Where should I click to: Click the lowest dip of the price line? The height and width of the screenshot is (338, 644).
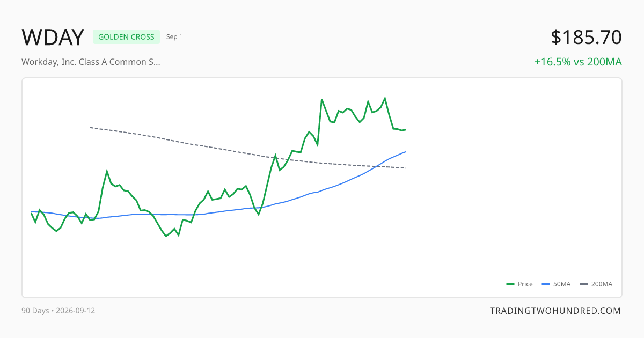click(x=166, y=236)
